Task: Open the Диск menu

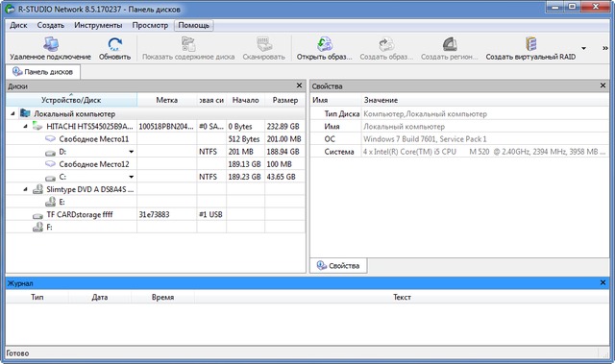Action: coord(18,25)
